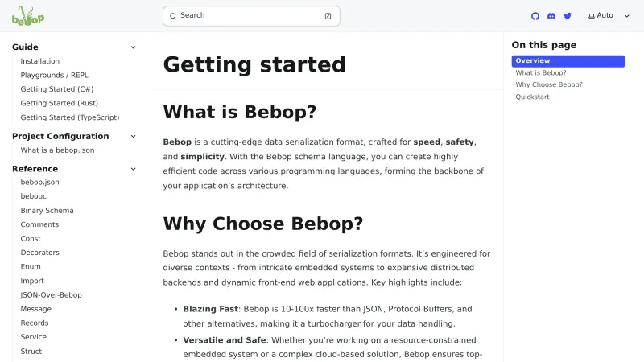This screenshot has height=362, width=644.
Task: Jump to Quickstart section
Action: (x=532, y=97)
